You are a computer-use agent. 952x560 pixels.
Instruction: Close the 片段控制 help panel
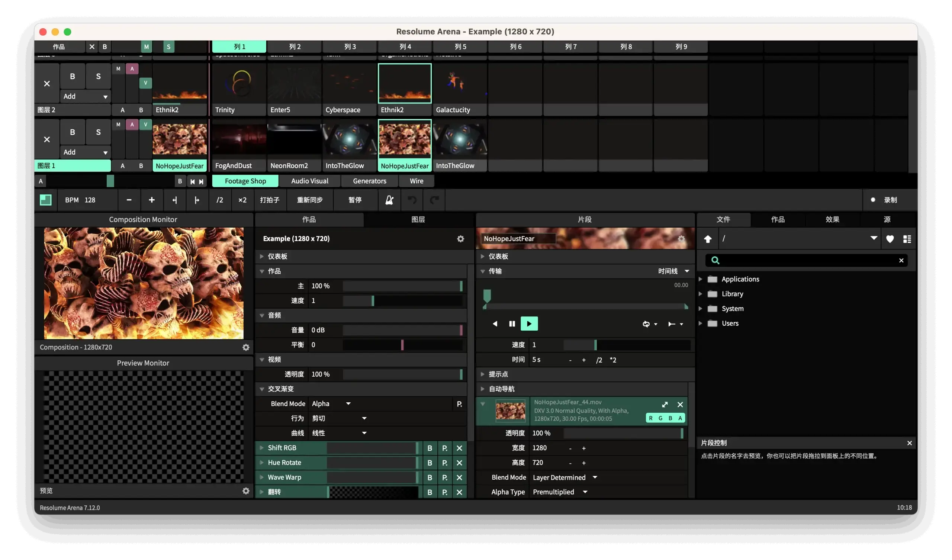909,443
